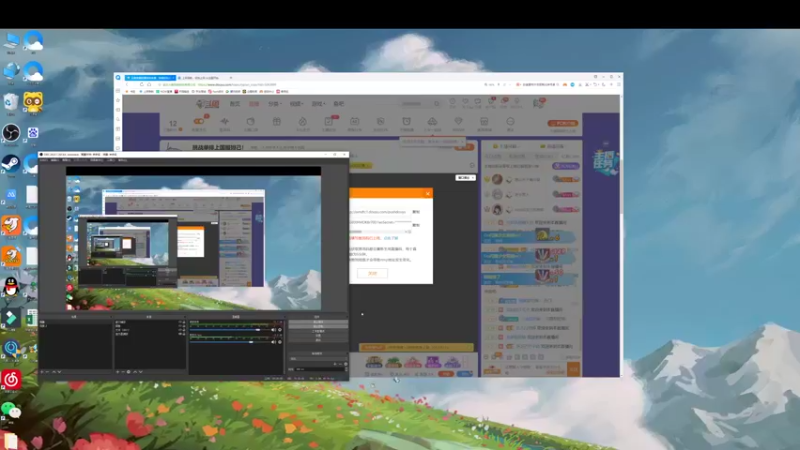The image size is (800, 450).
Task: Expand 视频 dropdown in Douyu navigation
Action: click(x=296, y=104)
